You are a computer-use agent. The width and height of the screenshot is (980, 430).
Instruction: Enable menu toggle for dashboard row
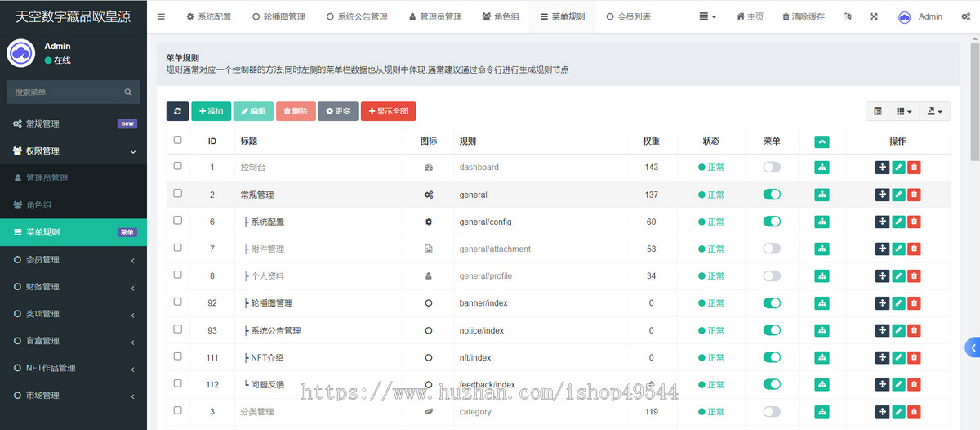tap(772, 167)
